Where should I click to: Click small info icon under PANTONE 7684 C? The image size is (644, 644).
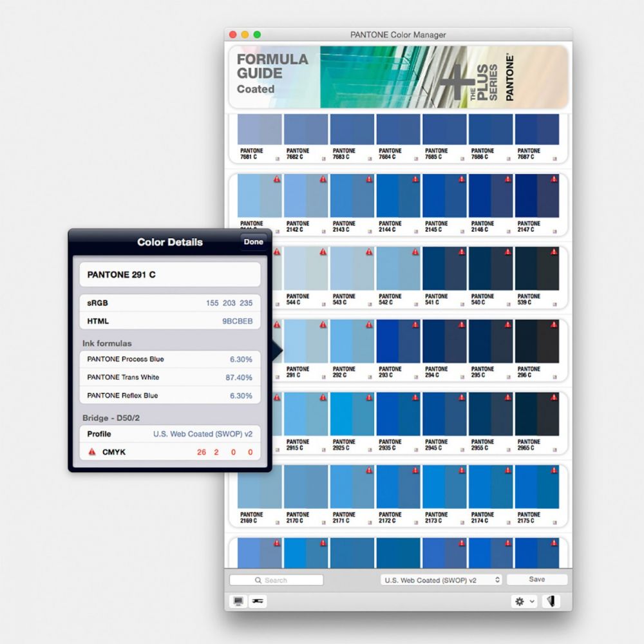(x=416, y=158)
